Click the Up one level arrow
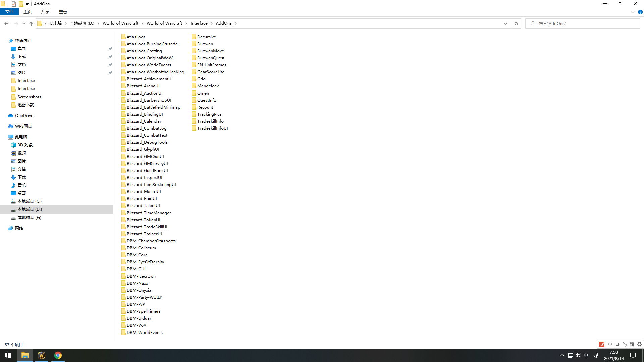The image size is (644, 362). [x=31, y=23]
